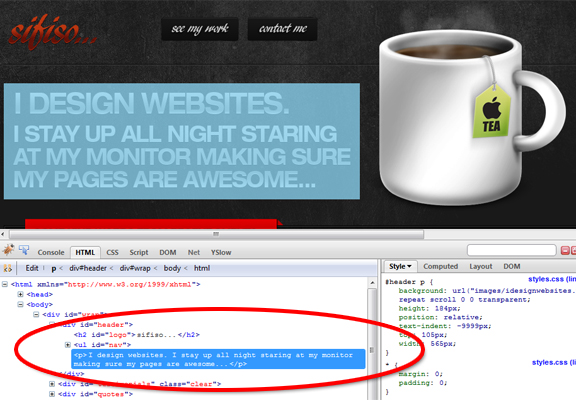Select the highlighted p element source line
The width and height of the screenshot is (576, 400).
click(218, 359)
